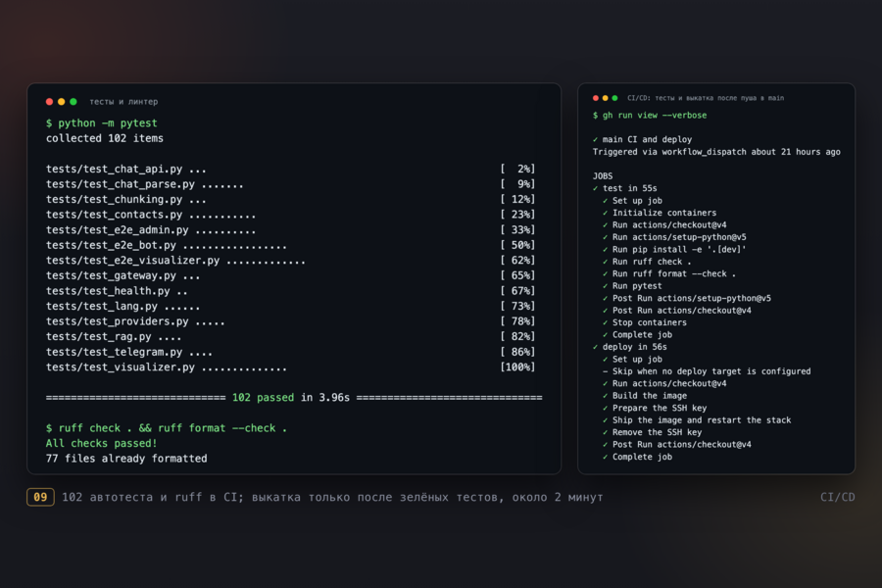Click the "$ python -m pytest" command line

point(102,123)
